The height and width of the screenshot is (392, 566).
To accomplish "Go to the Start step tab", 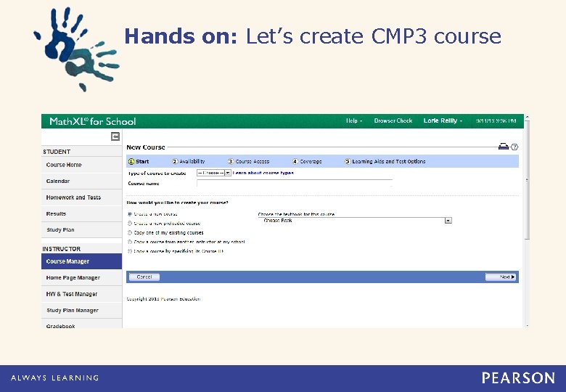I will click(139, 161).
